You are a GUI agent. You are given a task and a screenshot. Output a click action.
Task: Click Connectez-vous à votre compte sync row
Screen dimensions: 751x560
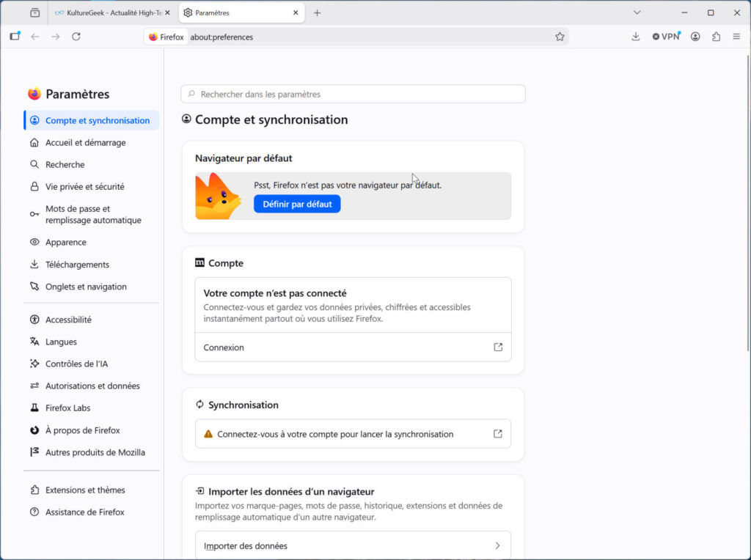[353, 434]
